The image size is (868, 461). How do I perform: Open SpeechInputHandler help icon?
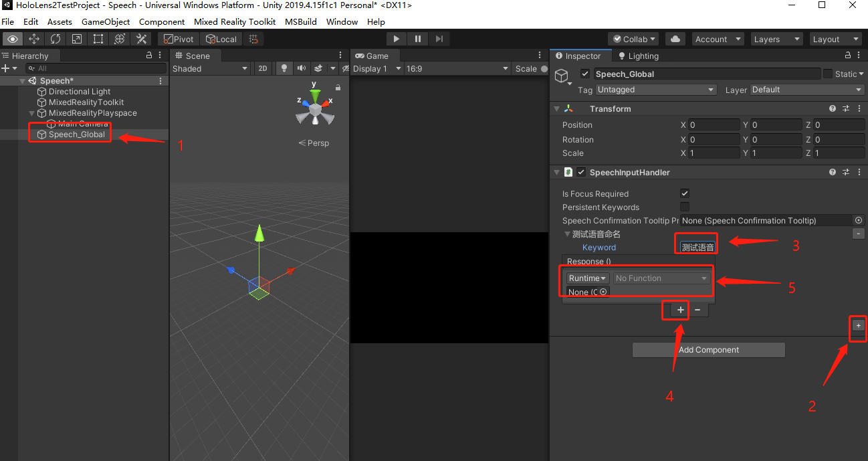tap(833, 172)
